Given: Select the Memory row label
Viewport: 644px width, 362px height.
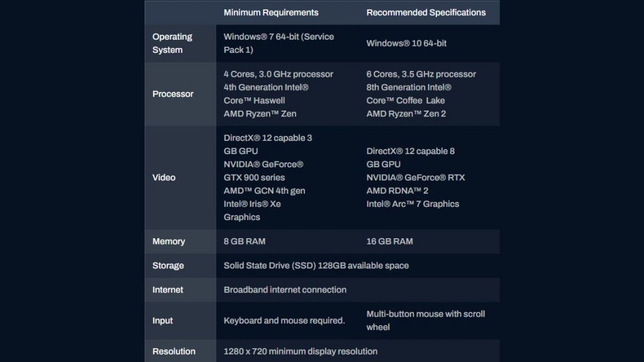Looking at the screenshot, I should pos(169,241).
